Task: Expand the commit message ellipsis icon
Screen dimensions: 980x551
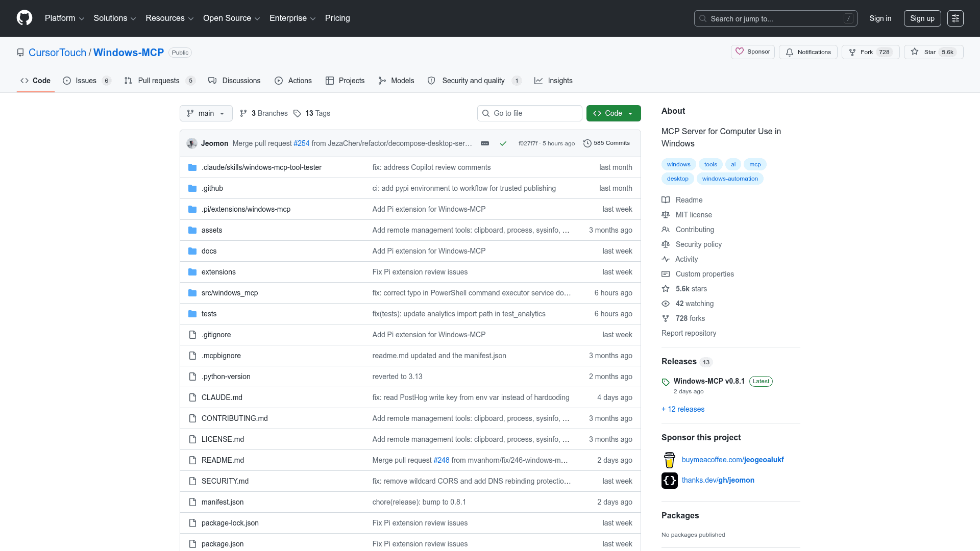Action: [485, 143]
